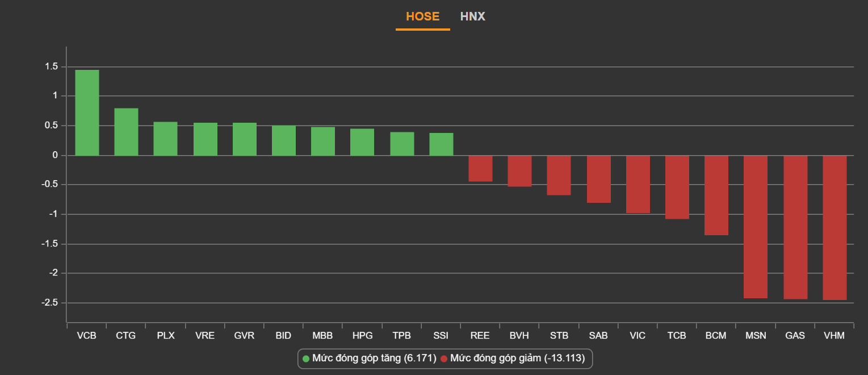Click the red VHM bar
The width and height of the screenshot is (868, 375).
835,227
